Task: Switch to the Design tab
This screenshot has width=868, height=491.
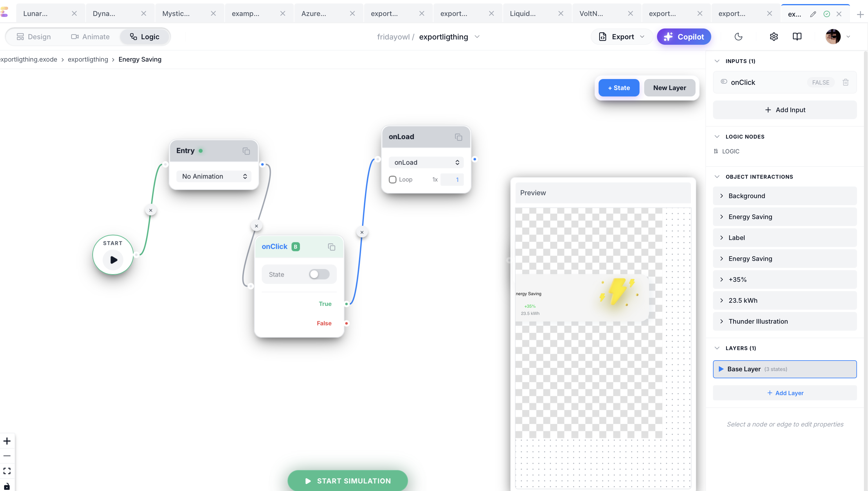Action: [x=34, y=37]
